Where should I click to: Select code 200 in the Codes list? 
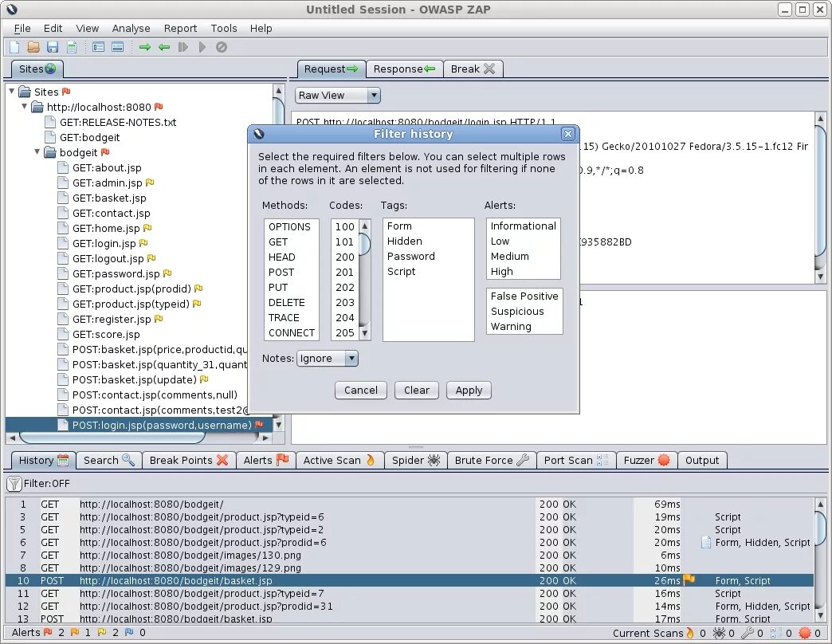pos(344,257)
